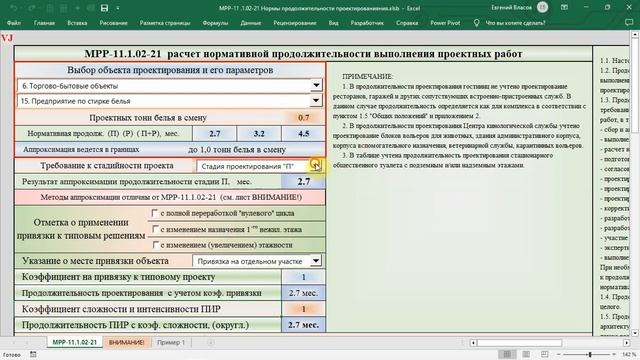Screen dimensions: 640x360
Task: Open the user account avatar
Action: coord(542,7)
